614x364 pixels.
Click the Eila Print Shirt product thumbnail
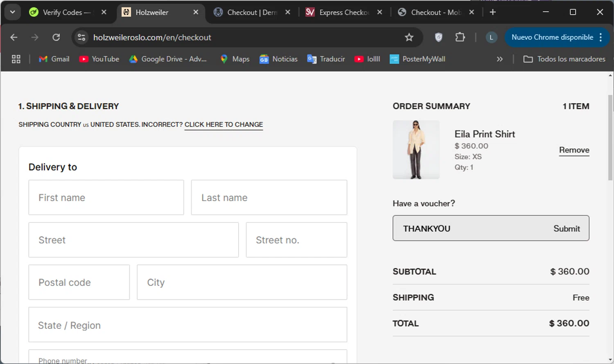click(x=416, y=150)
